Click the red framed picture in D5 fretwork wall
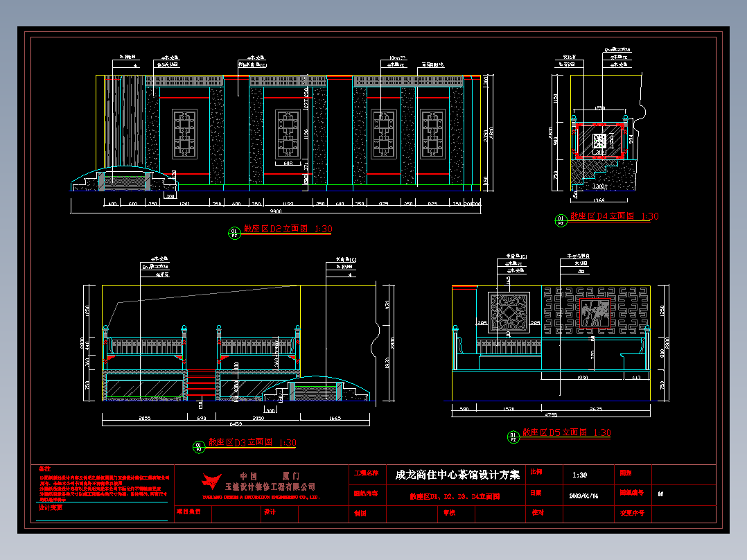The image size is (747, 560). [595, 313]
